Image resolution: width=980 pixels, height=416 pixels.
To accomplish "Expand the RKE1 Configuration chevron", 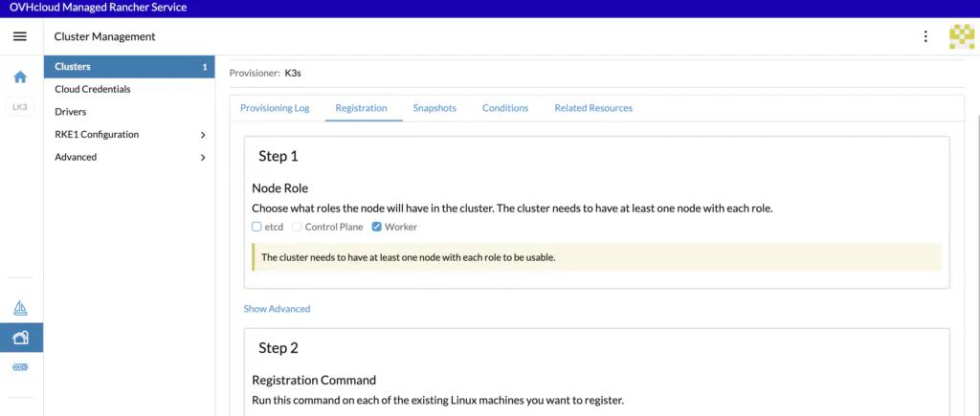I will pos(203,134).
